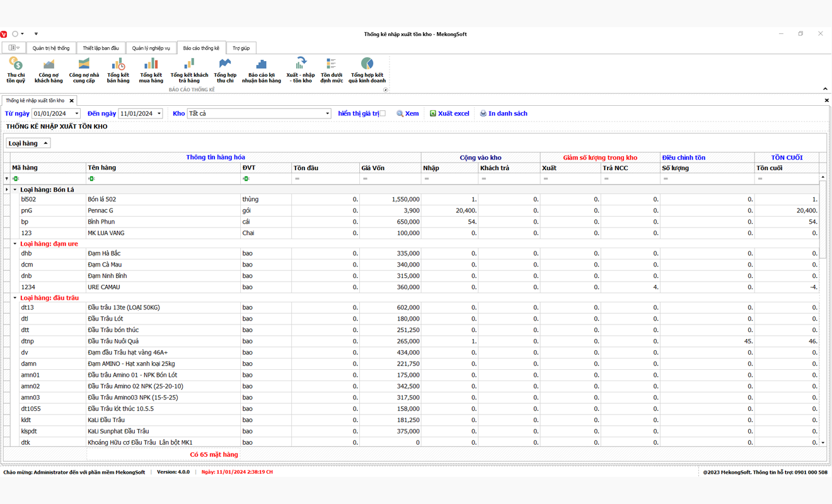Click the Tên hàng filter field
This screenshot has width=832, height=504.
pyautogui.click(x=164, y=179)
